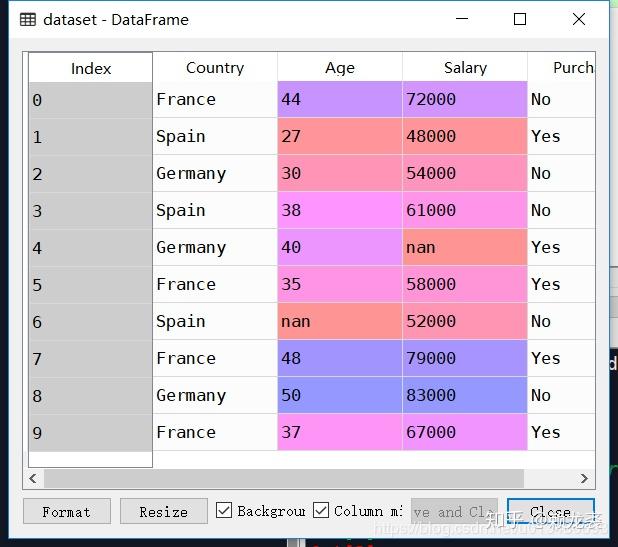Select the nan cell in Age column
This screenshot has width=618, height=547.
[x=340, y=321]
